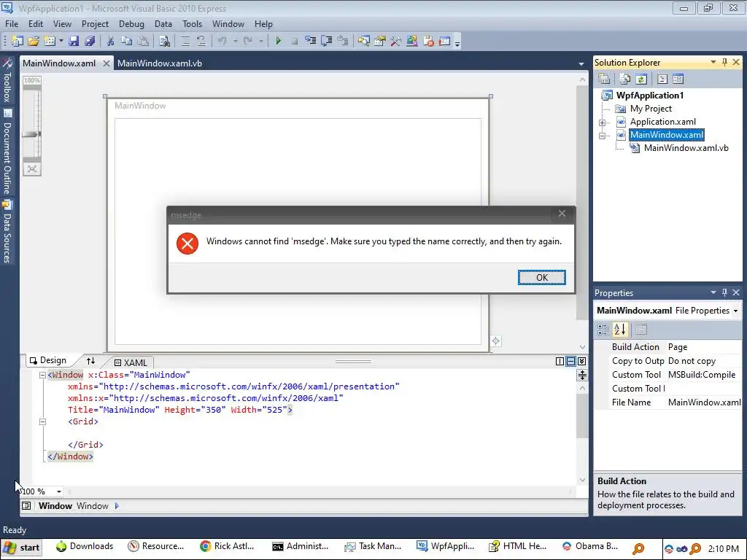Click the Open File folder icon

(x=34, y=41)
